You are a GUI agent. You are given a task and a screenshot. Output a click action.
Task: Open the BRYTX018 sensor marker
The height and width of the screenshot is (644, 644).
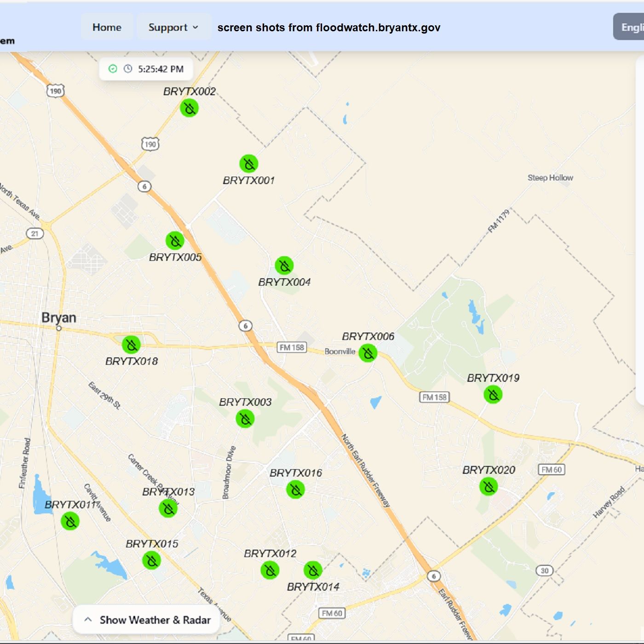coord(131,345)
